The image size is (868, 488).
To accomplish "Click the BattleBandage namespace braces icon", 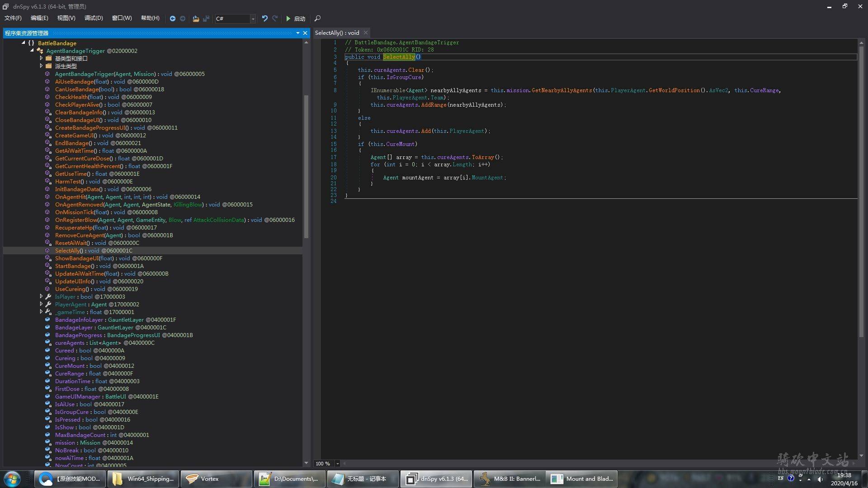I will 31,43.
